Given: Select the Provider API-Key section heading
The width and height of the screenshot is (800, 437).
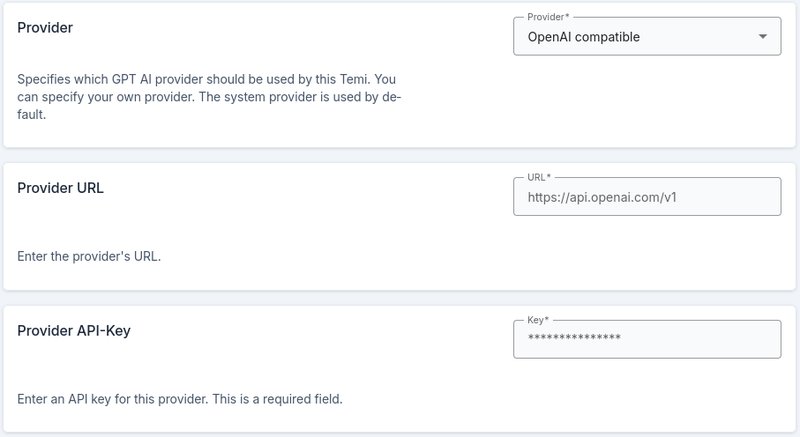Looking at the screenshot, I should pyautogui.click(x=74, y=331).
